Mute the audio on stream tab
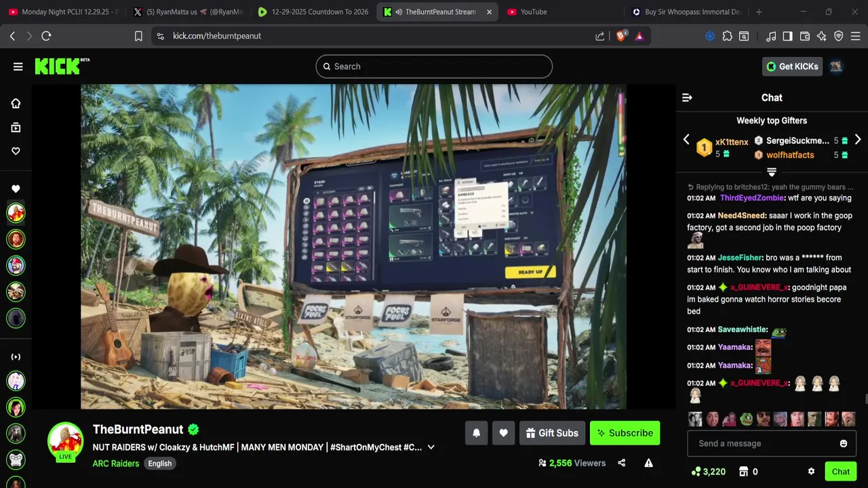This screenshot has width=868, height=488. click(399, 12)
